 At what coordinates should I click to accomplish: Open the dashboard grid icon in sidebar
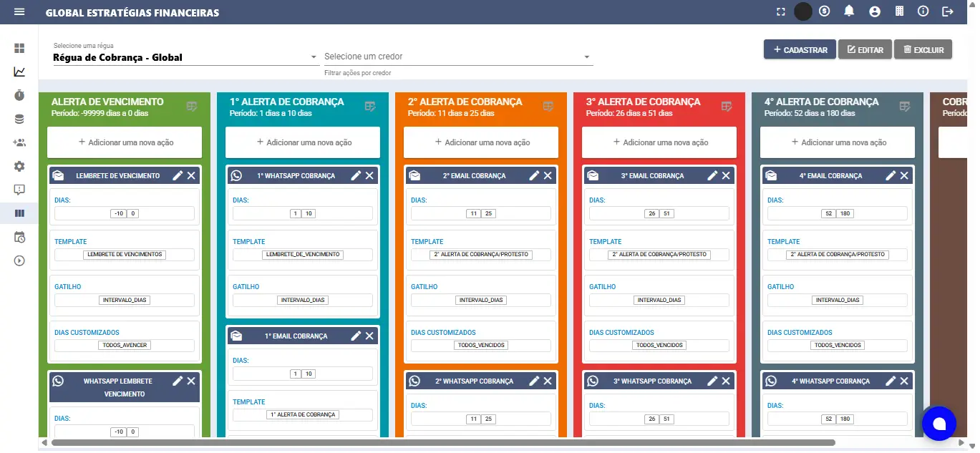click(19, 48)
